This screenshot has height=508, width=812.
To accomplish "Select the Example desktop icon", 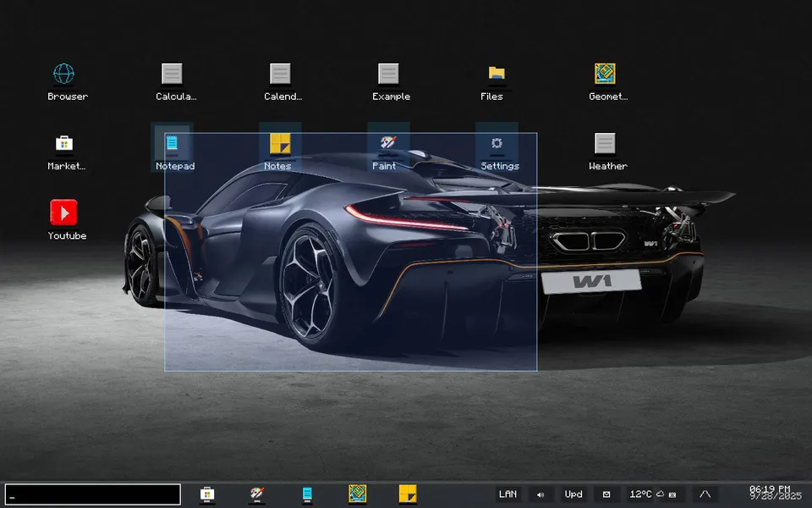I will click(x=388, y=74).
